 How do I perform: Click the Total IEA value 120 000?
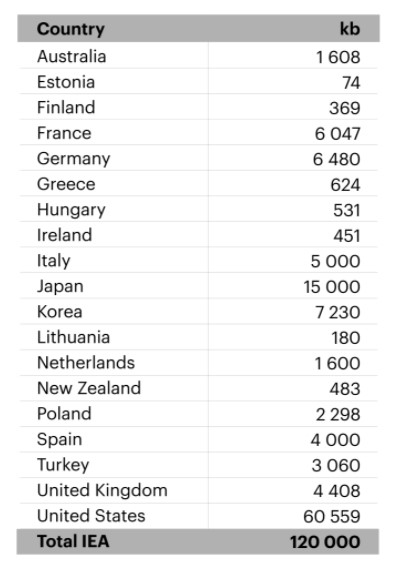[x=325, y=542]
